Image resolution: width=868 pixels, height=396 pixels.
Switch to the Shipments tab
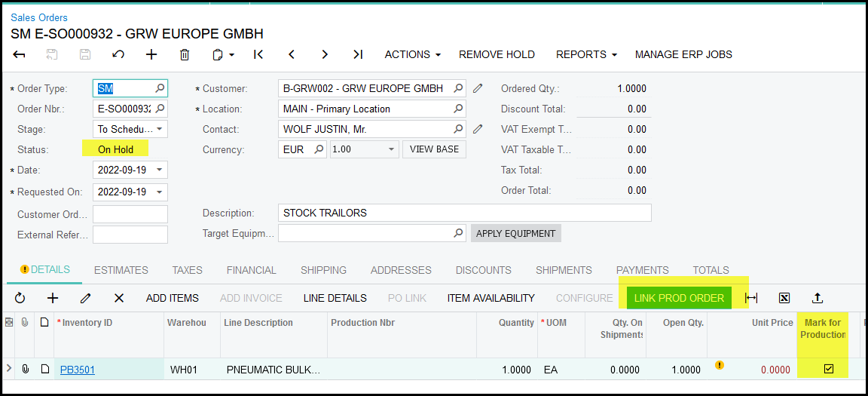point(564,270)
